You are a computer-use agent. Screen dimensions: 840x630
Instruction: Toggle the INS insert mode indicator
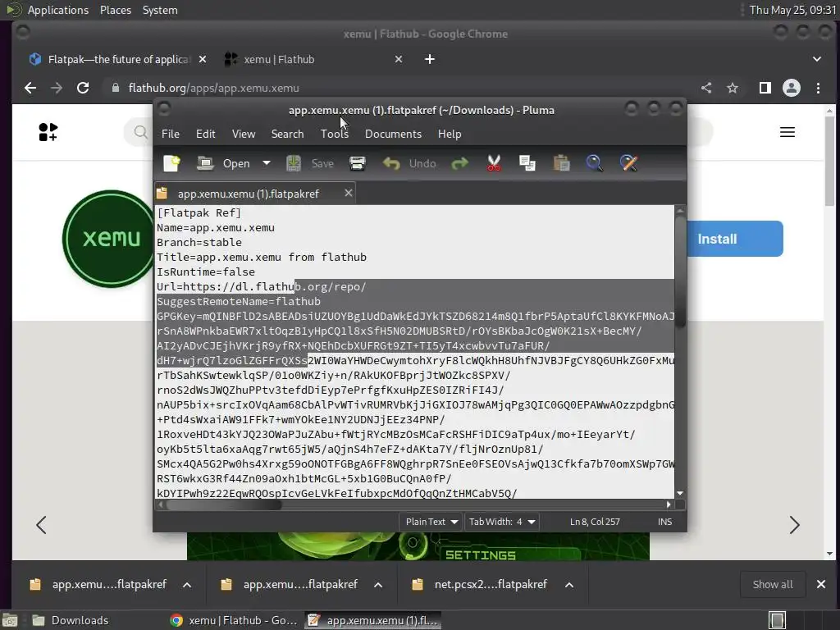664,522
